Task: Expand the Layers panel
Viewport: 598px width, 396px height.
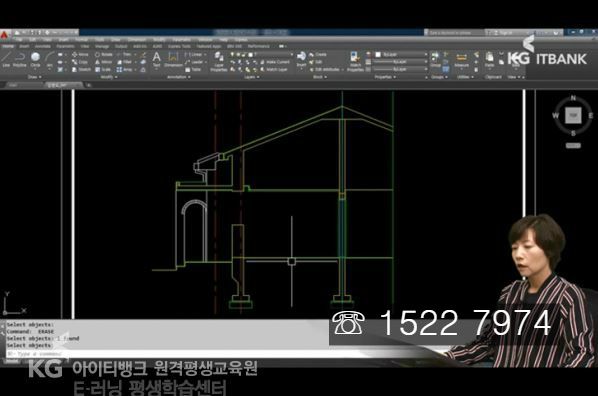Action: pyautogui.click(x=252, y=77)
